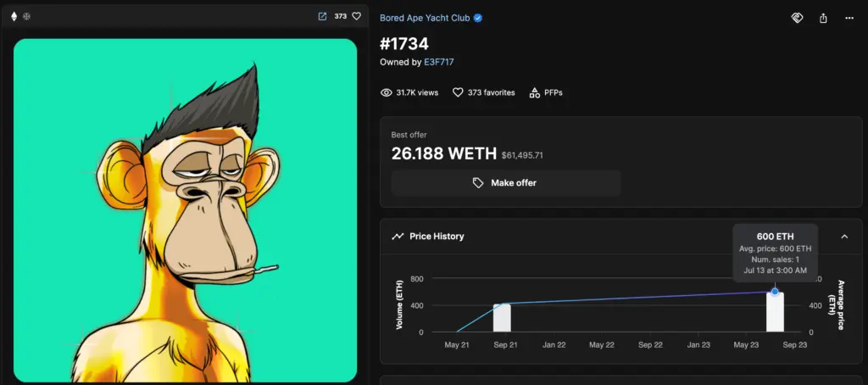Click the Make offer button
Screen dimensions: 868x385
pos(506,183)
